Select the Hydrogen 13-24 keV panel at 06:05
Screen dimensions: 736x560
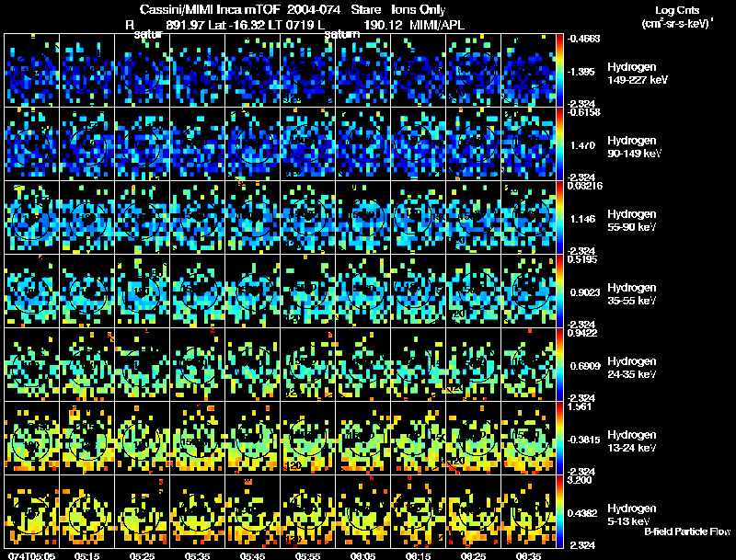point(362,438)
